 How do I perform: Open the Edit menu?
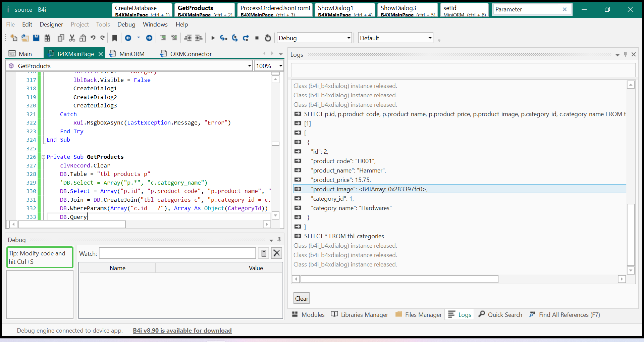[27, 25]
